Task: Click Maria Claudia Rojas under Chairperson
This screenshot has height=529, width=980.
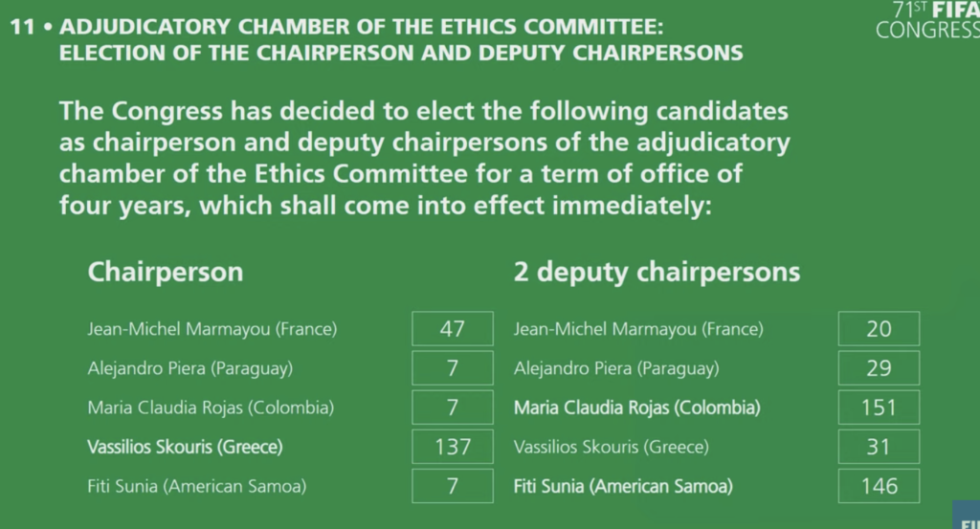Action: (x=211, y=408)
